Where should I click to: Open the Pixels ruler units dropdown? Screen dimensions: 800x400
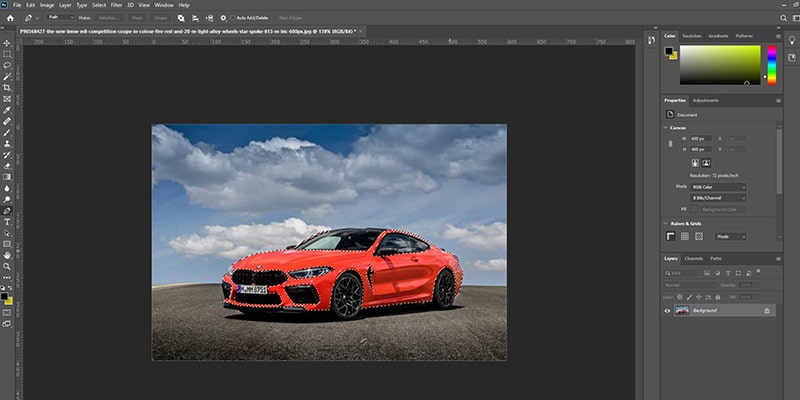[731, 237]
